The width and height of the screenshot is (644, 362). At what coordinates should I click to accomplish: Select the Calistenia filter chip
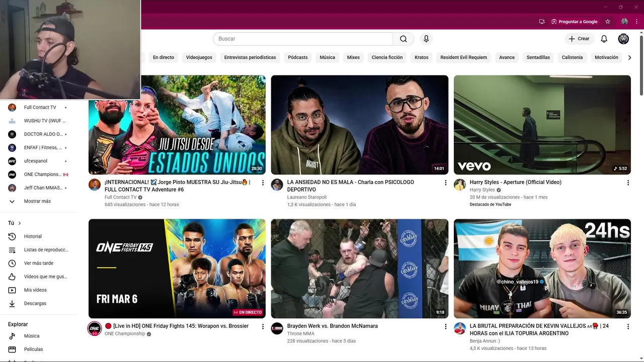572,57
